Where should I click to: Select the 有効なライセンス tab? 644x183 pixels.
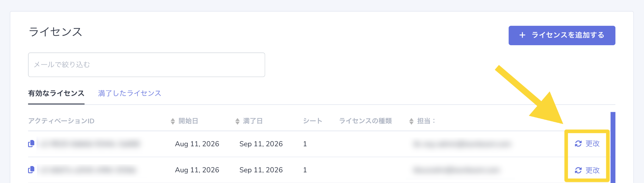click(x=56, y=93)
